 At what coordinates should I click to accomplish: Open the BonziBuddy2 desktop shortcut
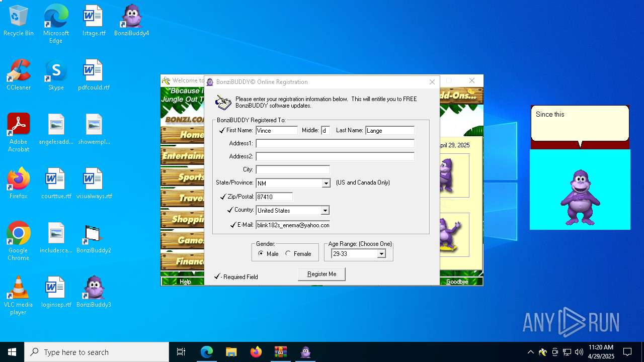tap(94, 238)
